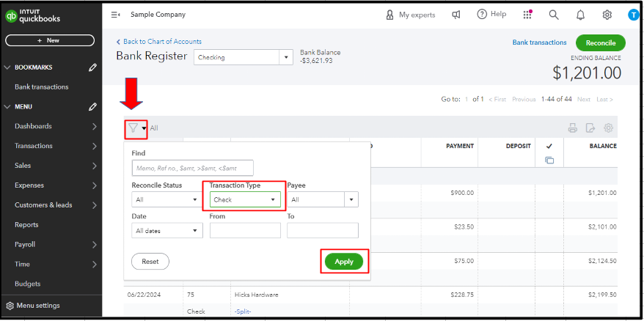Open the Budgets menu item
The image size is (644, 321).
coord(28,284)
